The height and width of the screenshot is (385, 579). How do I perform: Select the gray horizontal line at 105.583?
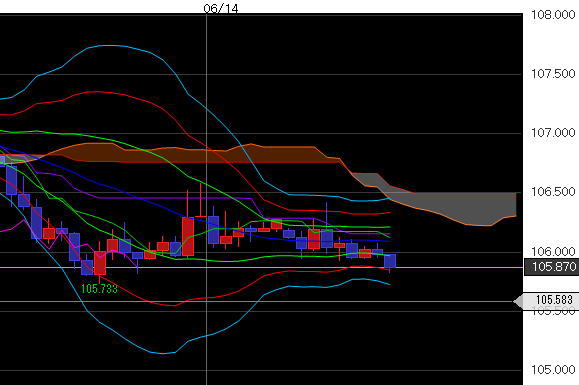point(261,302)
